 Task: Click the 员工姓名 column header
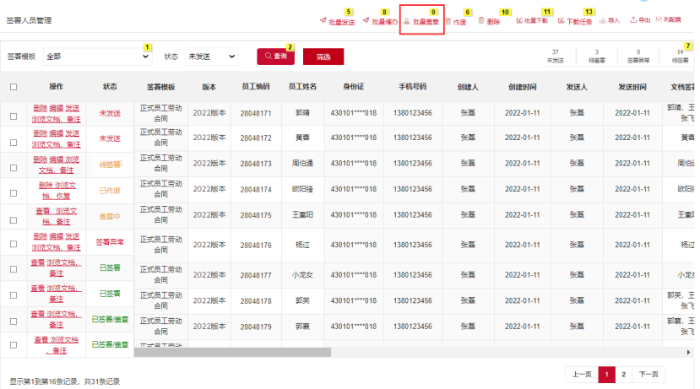pyautogui.click(x=302, y=87)
